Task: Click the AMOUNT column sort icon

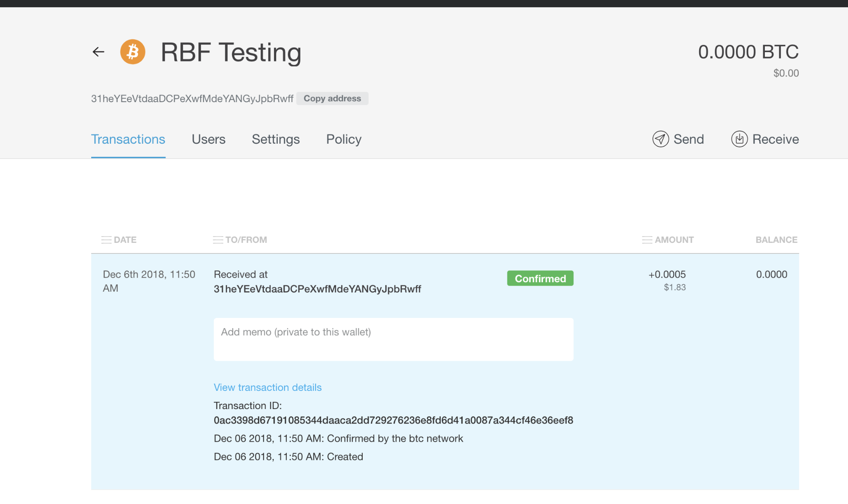Action: tap(647, 240)
